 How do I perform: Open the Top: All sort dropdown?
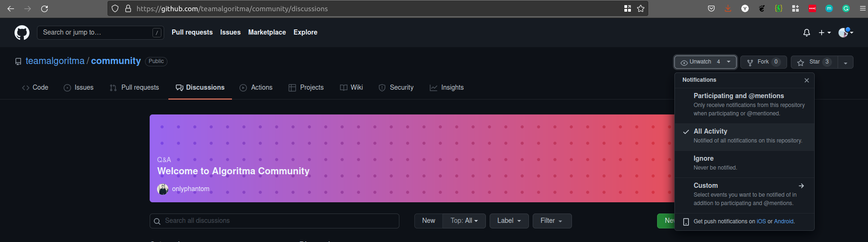(464, 221)
